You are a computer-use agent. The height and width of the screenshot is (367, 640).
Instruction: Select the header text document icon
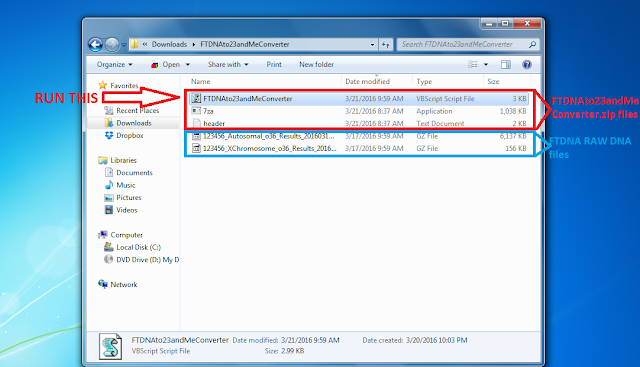coord(196,123)
